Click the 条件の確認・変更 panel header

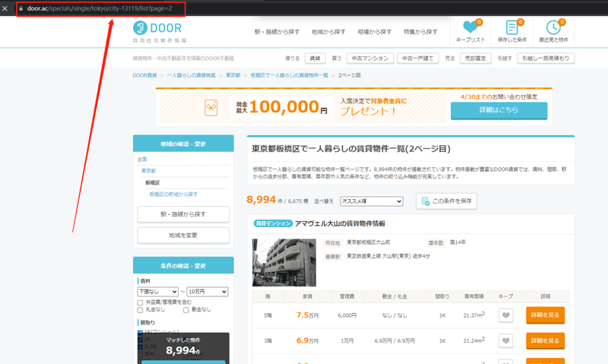click(183, 265)
